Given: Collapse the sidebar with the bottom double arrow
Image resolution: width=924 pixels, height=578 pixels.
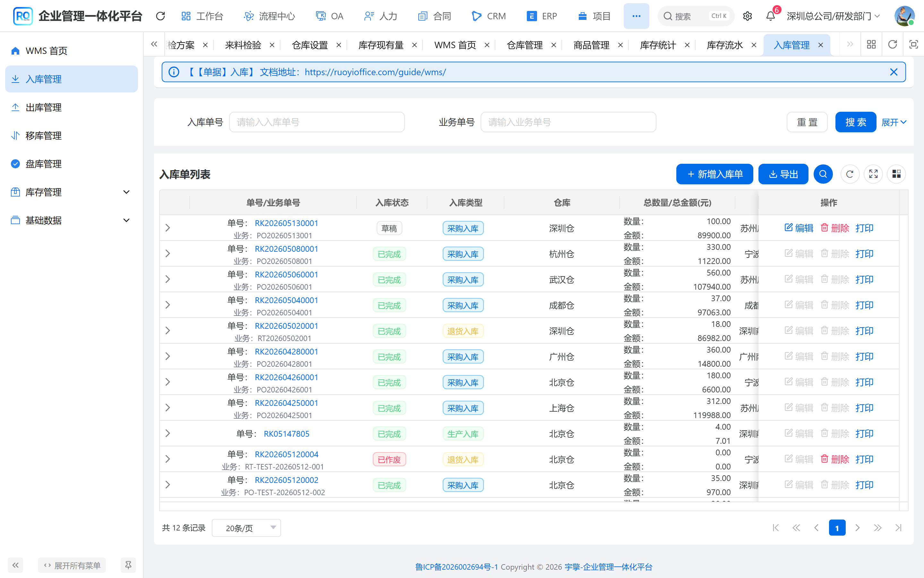Looking at the screenshot, I should tap(16, 565).
